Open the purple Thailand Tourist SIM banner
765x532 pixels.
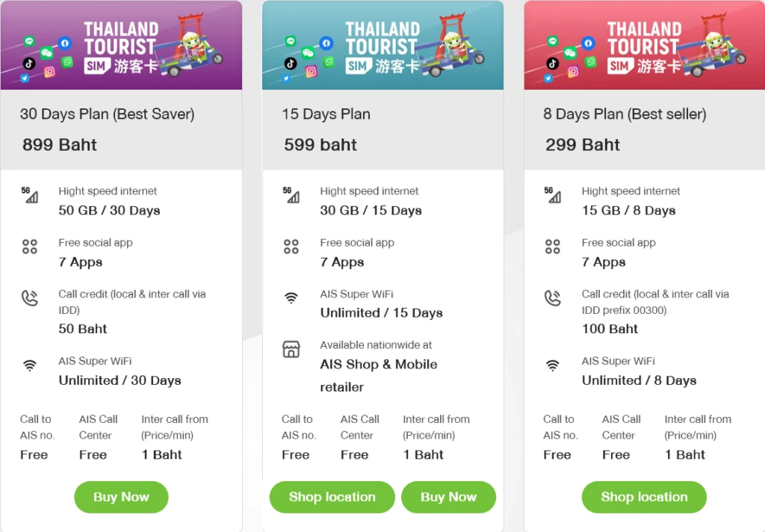point(121,46)
